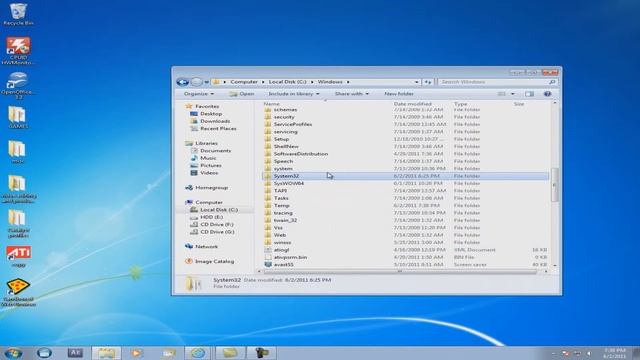Click the scroll down arrow of file list
The height and width of the screenshot is (360, 640).
554,265
